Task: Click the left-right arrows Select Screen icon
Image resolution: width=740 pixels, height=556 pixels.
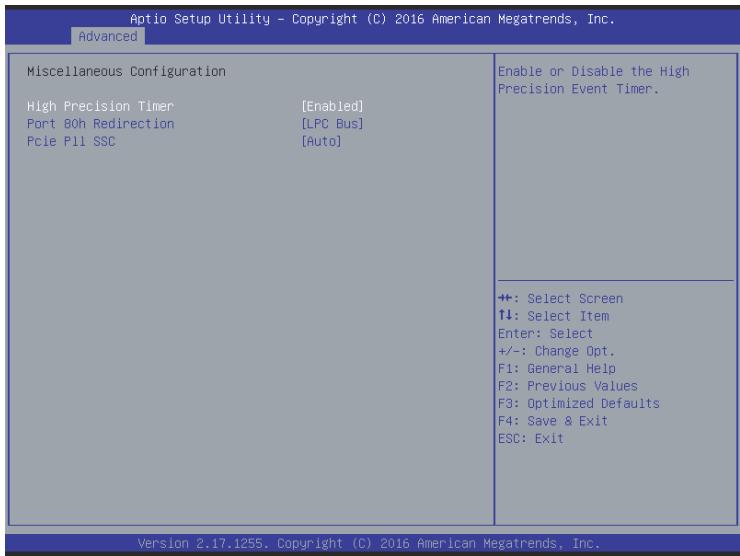Action: pos(505,298)
